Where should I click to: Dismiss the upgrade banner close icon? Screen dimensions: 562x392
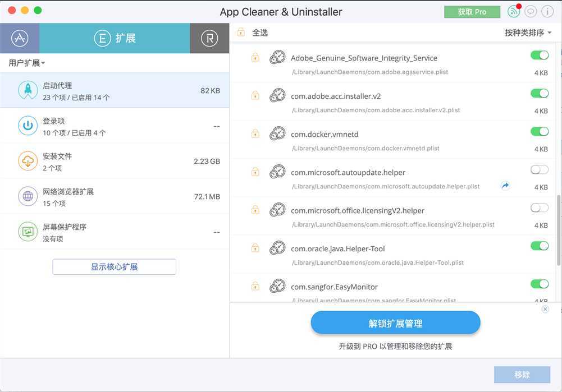click(x=545, y=310)
